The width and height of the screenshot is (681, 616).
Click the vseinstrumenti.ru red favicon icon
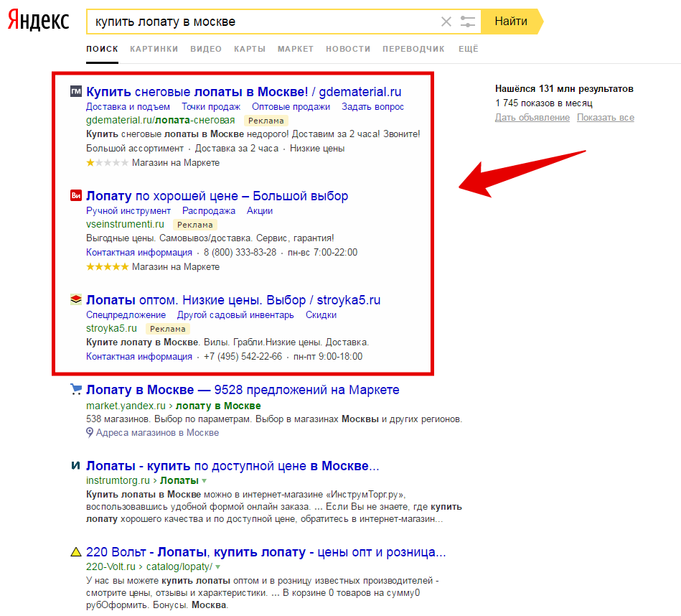click(76, 195)
